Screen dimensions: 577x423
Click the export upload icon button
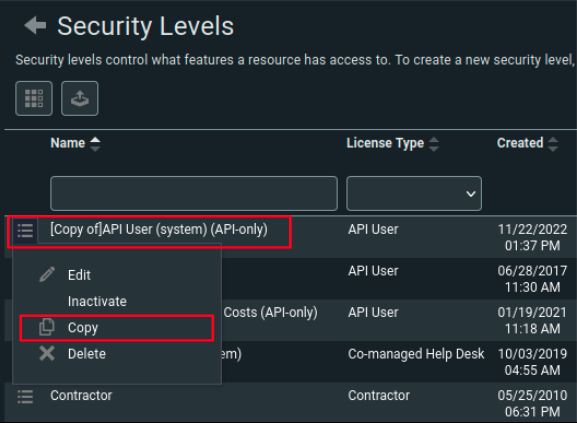[x=80, y=99]
